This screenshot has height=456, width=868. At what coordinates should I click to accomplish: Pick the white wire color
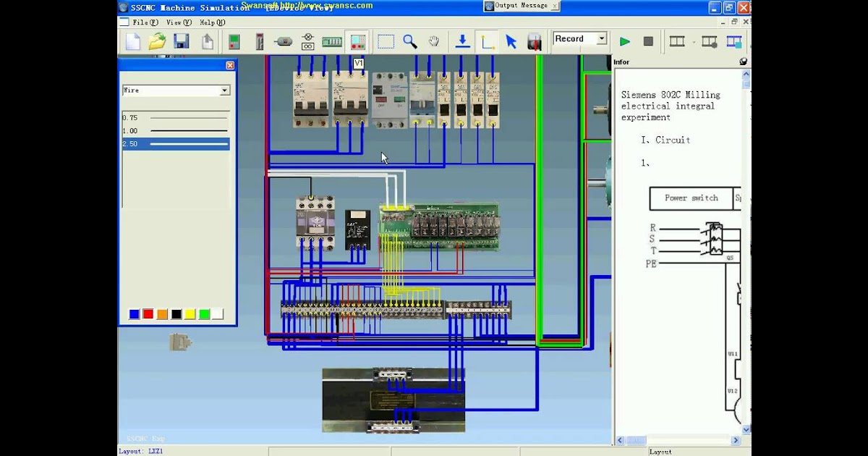coord(218,314)
